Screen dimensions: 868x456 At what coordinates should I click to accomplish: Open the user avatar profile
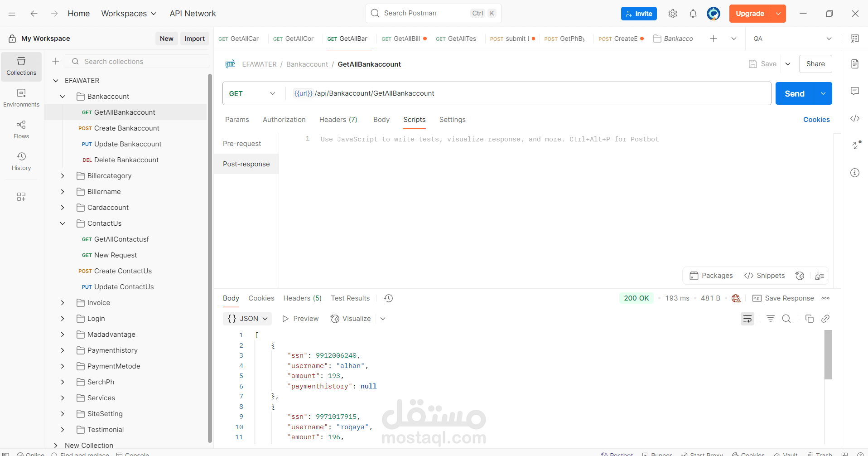[714, 14]
